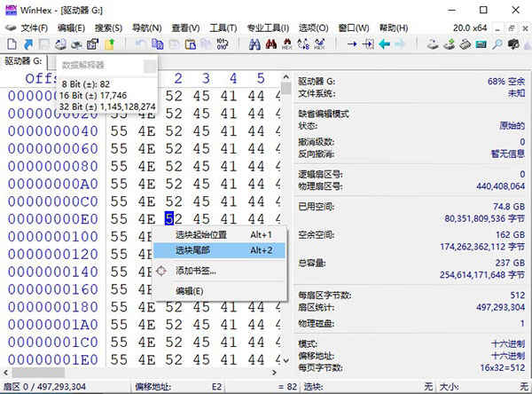532x394 pixels.
Task: Click offset row 00000000A0
Action: click(x=53, y=184)
